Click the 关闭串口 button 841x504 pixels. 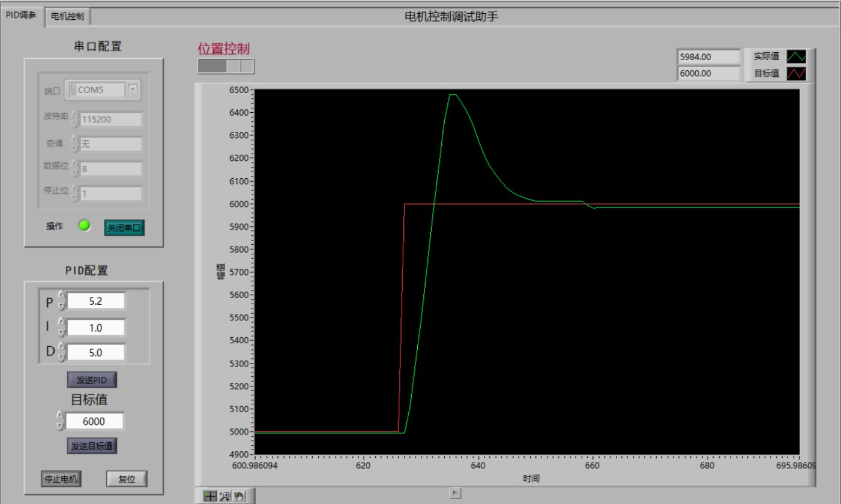coord(124,228)
